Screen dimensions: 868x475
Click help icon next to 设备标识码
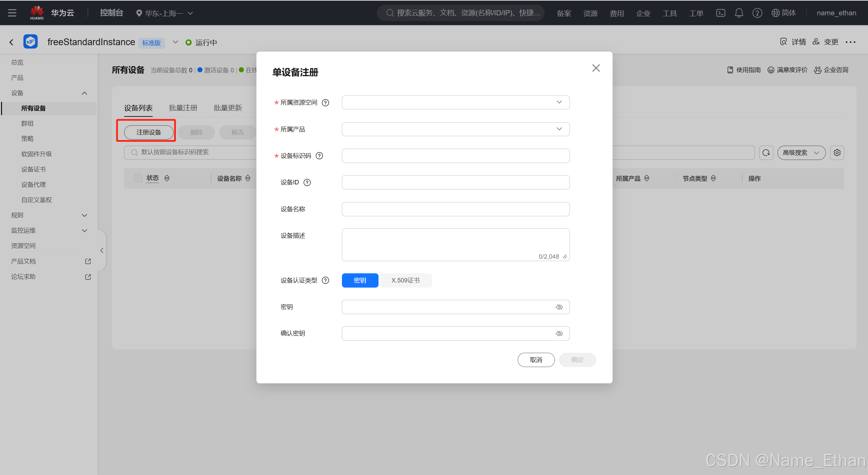tap(319, 156)
